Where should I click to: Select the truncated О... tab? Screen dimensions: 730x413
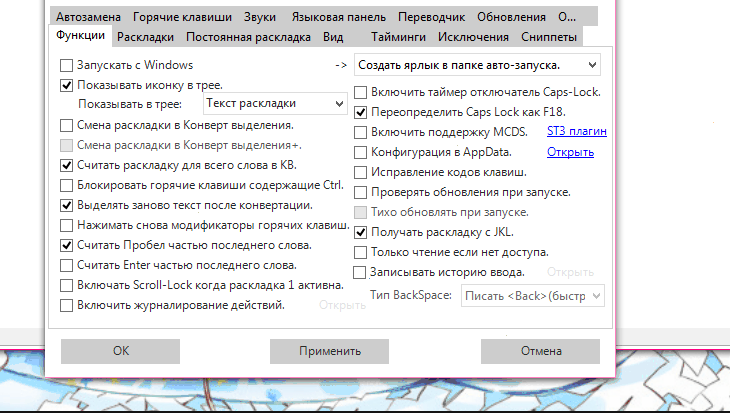tap(567, 17)
